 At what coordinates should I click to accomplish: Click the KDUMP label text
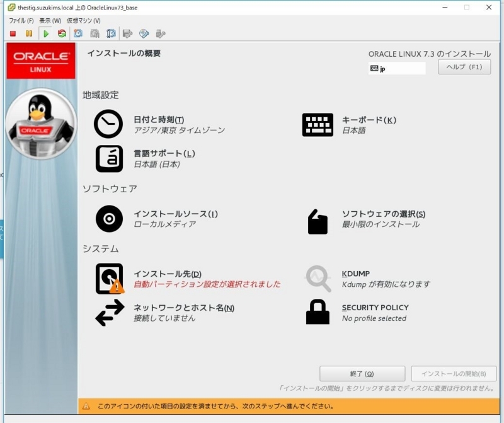[356, 274]
